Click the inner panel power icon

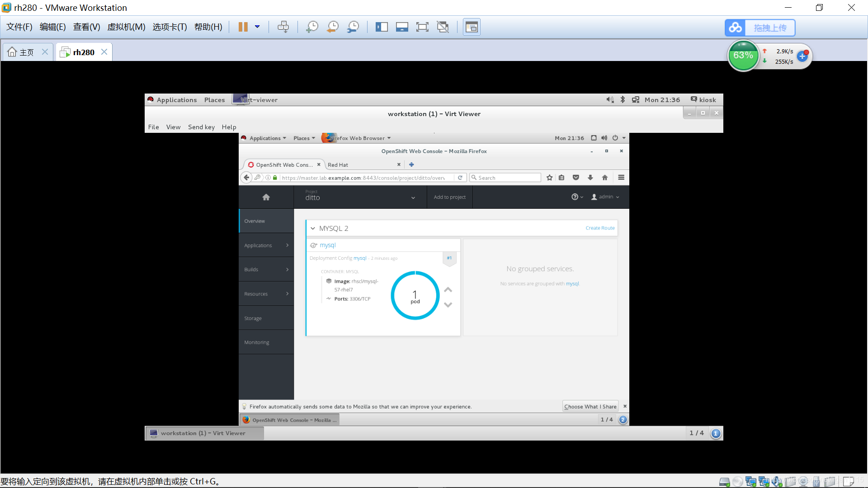[615, 138]
